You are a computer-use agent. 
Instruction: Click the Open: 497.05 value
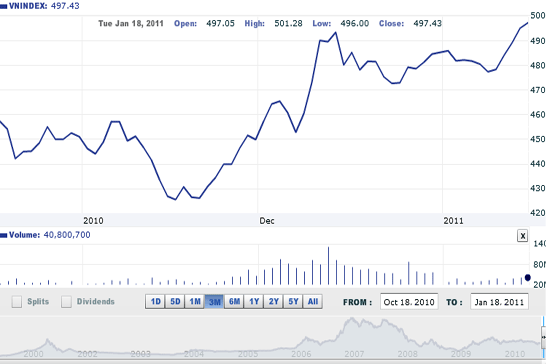tap(220, 23)
